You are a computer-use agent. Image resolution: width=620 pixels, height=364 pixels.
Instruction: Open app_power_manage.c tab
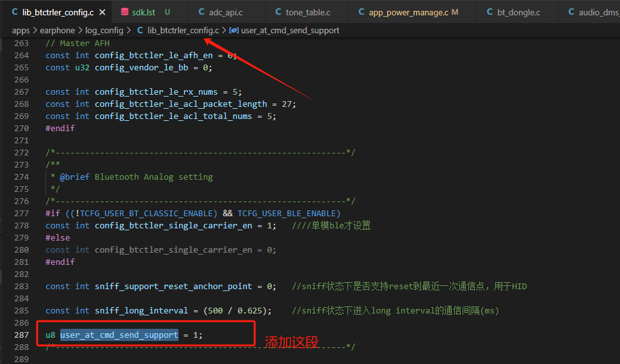tap(408, 12)
